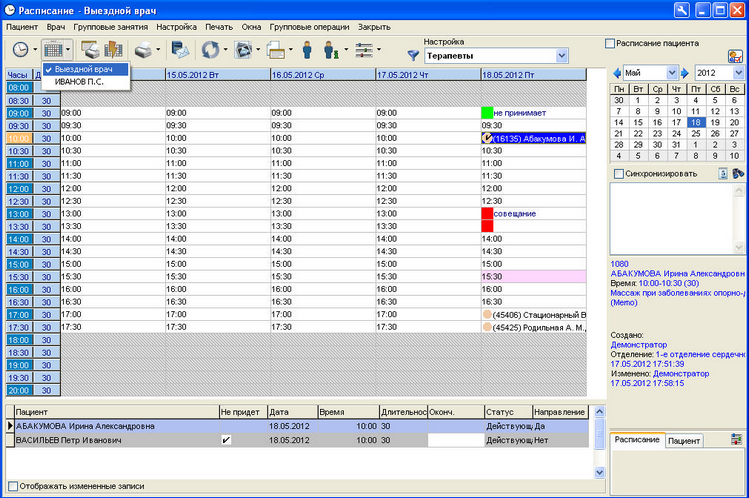749x498 pixels.
Task: Click the circle marker of appointment 45425
Action: tap(487, 327)
